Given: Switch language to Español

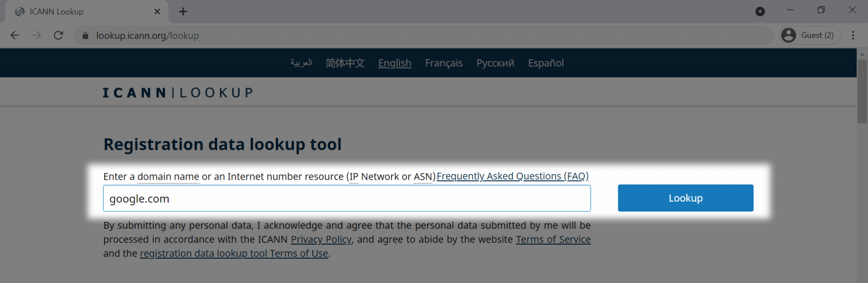Looking at the screenshot, I should tap(545, 63).
